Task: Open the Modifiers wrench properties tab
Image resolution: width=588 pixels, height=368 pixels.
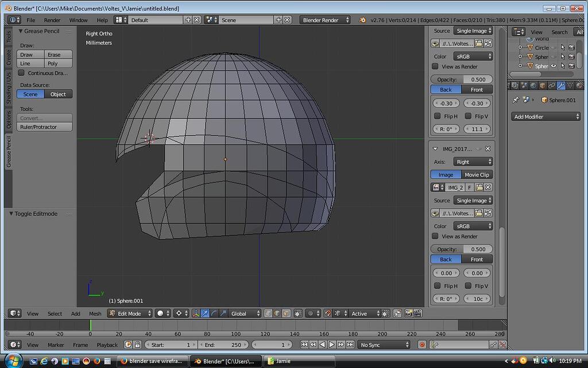Action: (x=560, y=86)
